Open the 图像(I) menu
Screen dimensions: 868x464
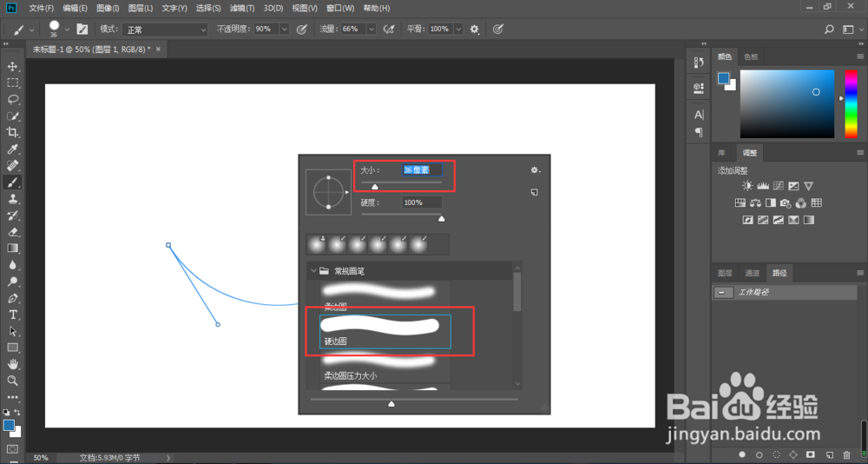tap(108, 9)
